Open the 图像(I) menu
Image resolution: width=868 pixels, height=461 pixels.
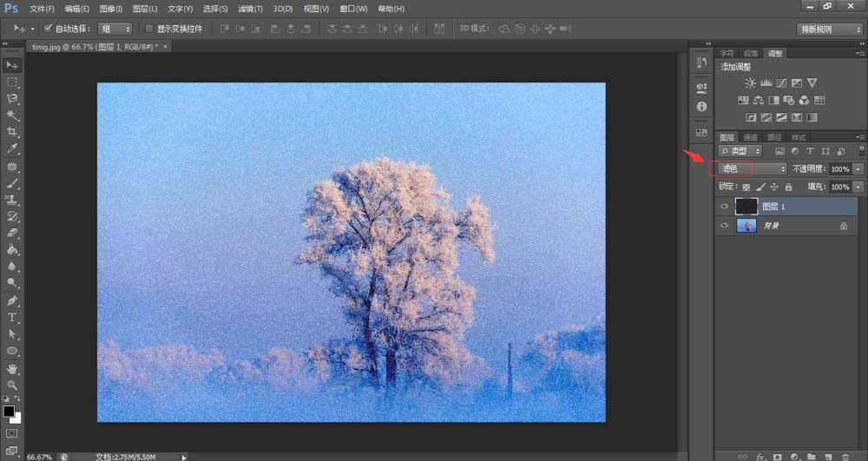pos(111,9)
